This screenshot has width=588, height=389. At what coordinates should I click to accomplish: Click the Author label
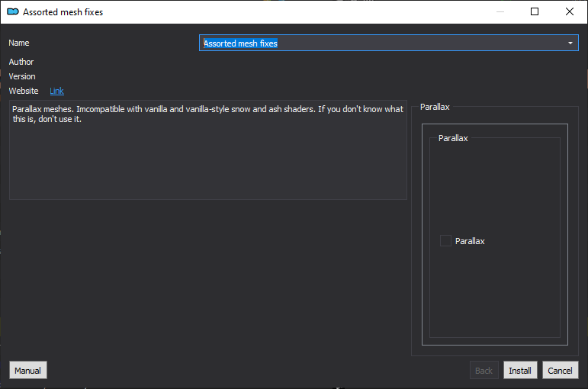coord(21,62)
